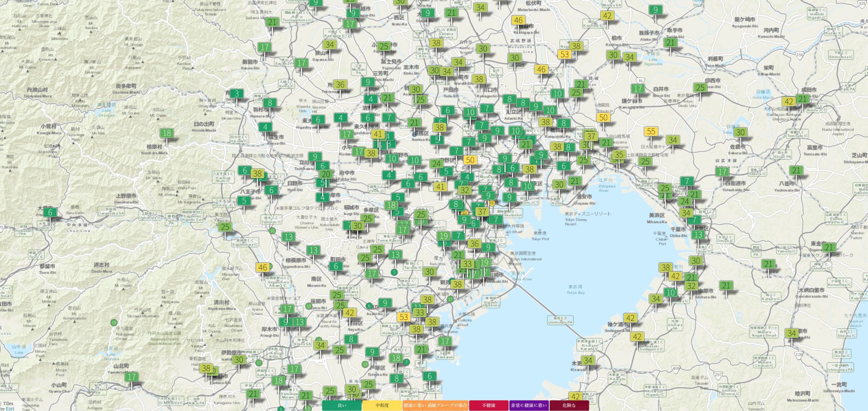Select the 34 marker near Mobara
Viewport: 868px width, 411px height.
[792, 333]
